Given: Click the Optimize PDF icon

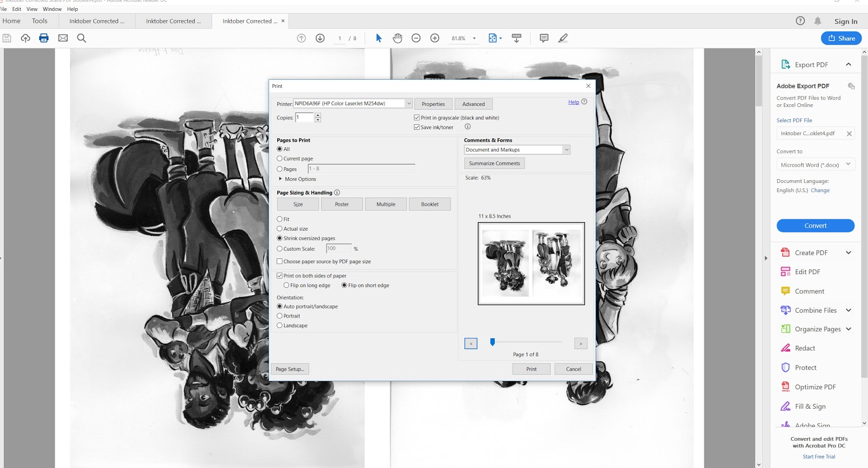Looking at the screenshot, I should (x=786, y=387).
